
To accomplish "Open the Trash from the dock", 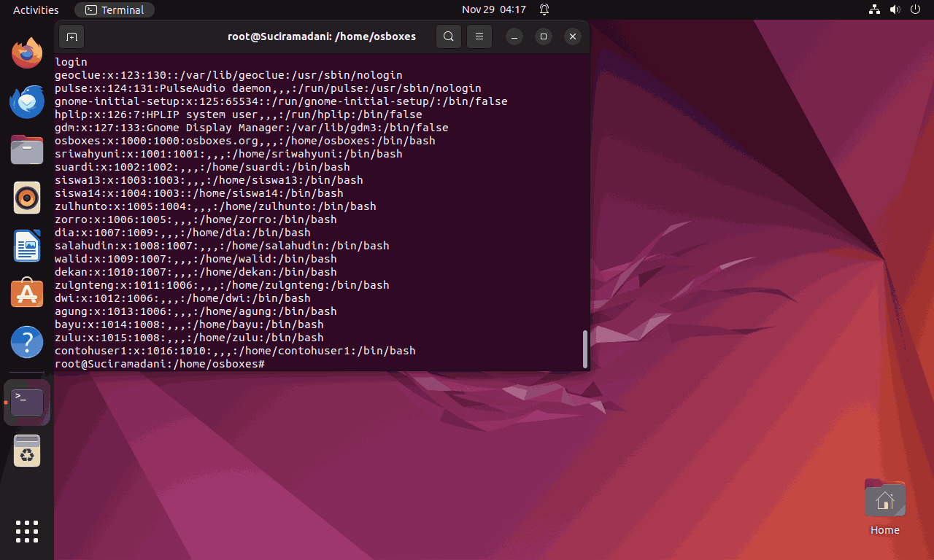I will tap(27, 451).
